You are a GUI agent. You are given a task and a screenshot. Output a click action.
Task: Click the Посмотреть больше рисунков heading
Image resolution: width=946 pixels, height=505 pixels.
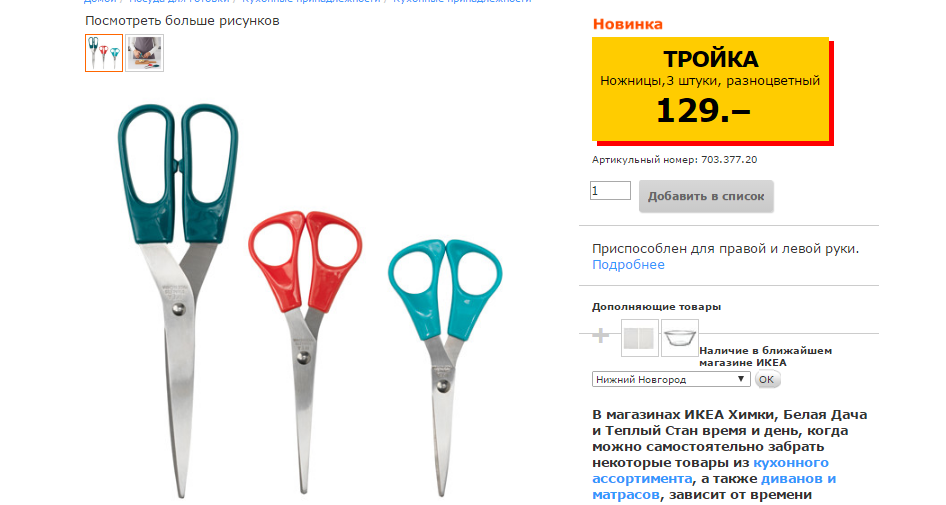click(182, 21)
